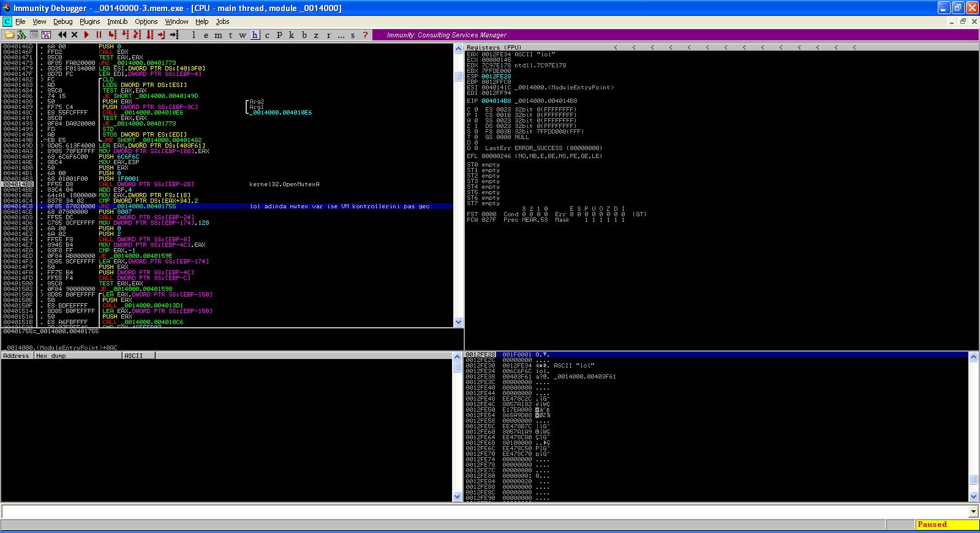
Task: Show Call stack with 'k' button
Action: tap(292, 35)
